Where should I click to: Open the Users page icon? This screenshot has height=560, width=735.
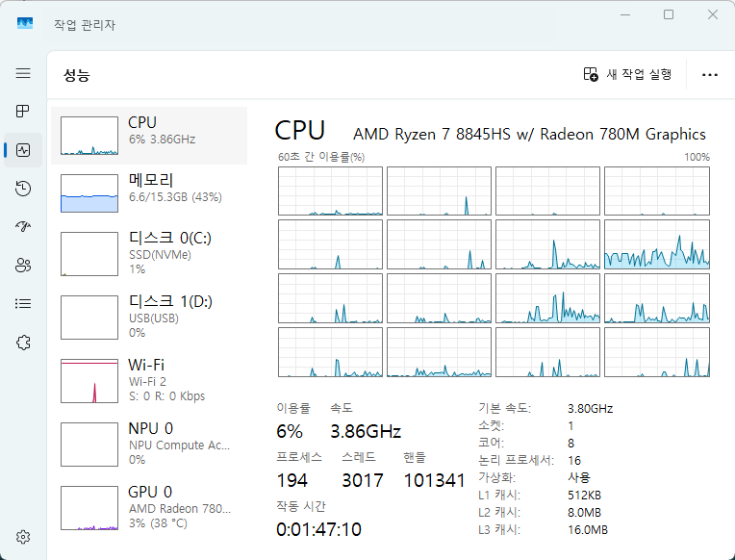click(23, 266)
